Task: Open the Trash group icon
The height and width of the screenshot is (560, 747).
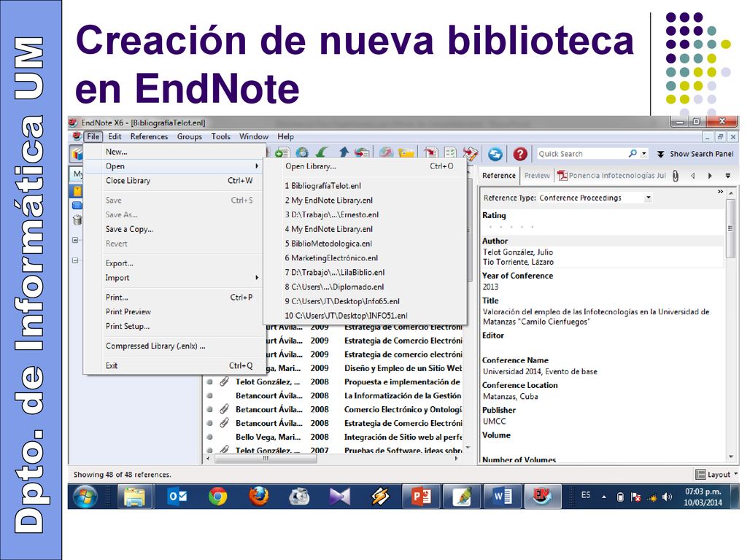Action: point(77,220)
